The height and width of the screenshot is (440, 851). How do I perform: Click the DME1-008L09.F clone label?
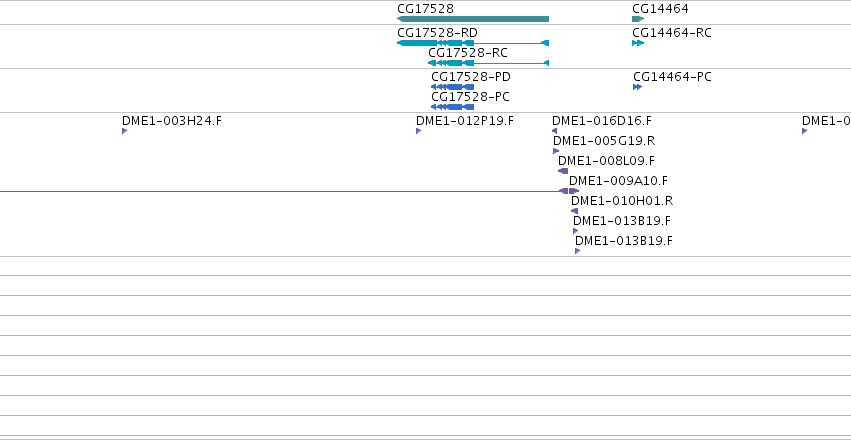coord(606,161)
